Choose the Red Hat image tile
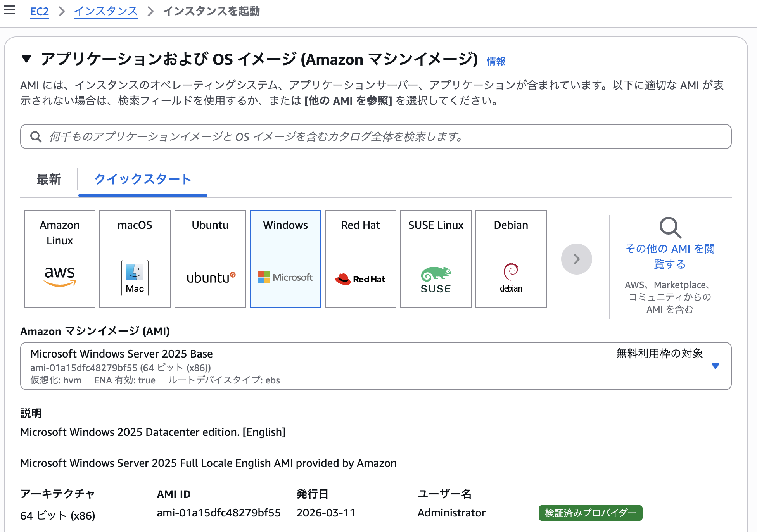757x532 pixels. (x=361, y=259)
